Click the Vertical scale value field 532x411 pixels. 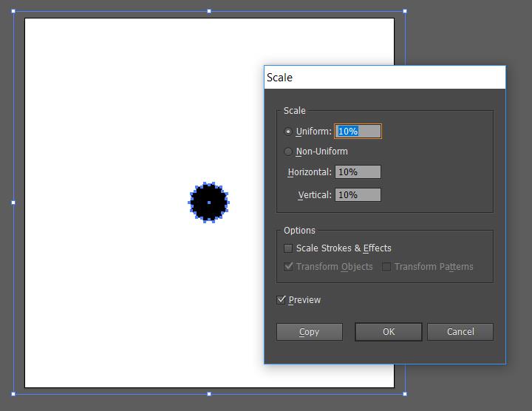[358, 195]
